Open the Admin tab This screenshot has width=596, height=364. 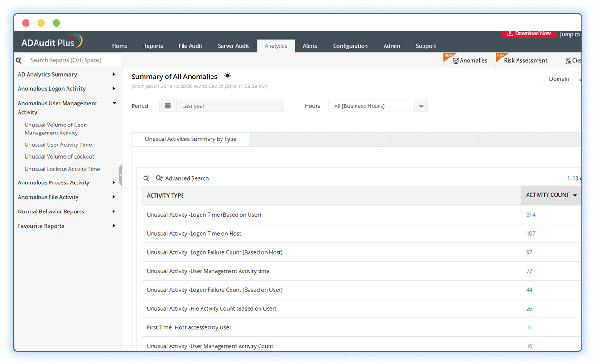392,46
